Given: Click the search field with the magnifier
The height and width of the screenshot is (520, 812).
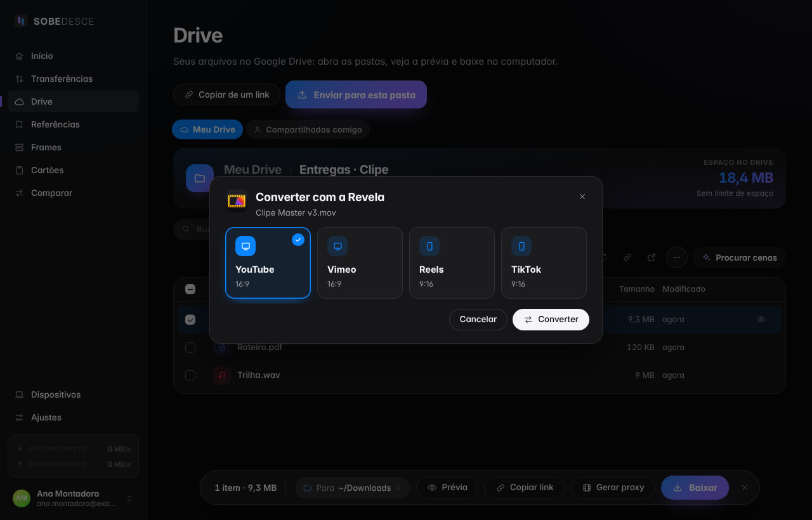Looking at the screenshot, I should pyautogui.click(x=192, y=229).
